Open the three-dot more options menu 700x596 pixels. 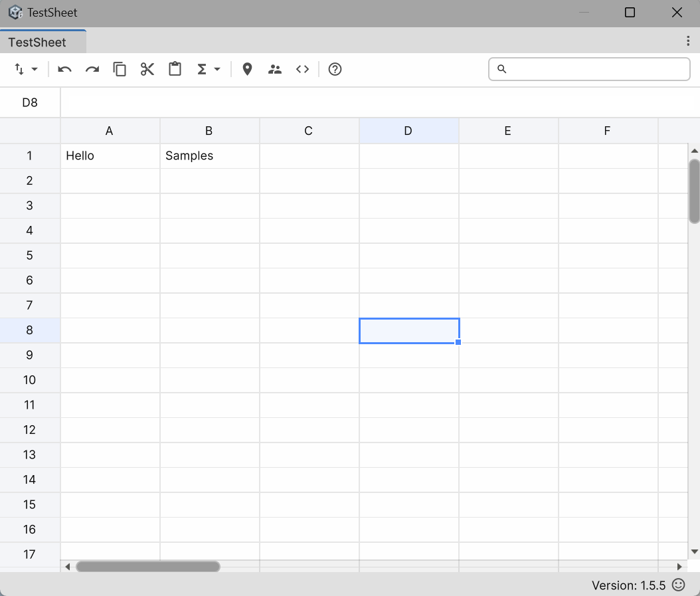[688, 41]
